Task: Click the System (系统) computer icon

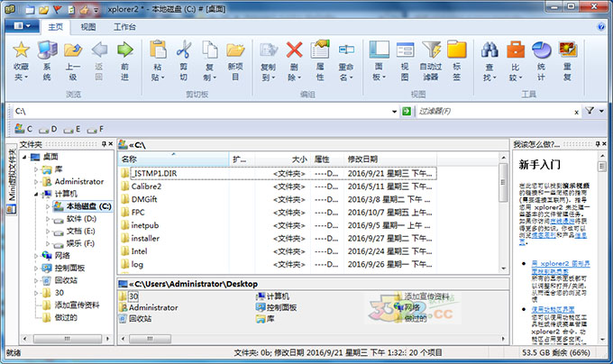Action: [x=47, y=50]
